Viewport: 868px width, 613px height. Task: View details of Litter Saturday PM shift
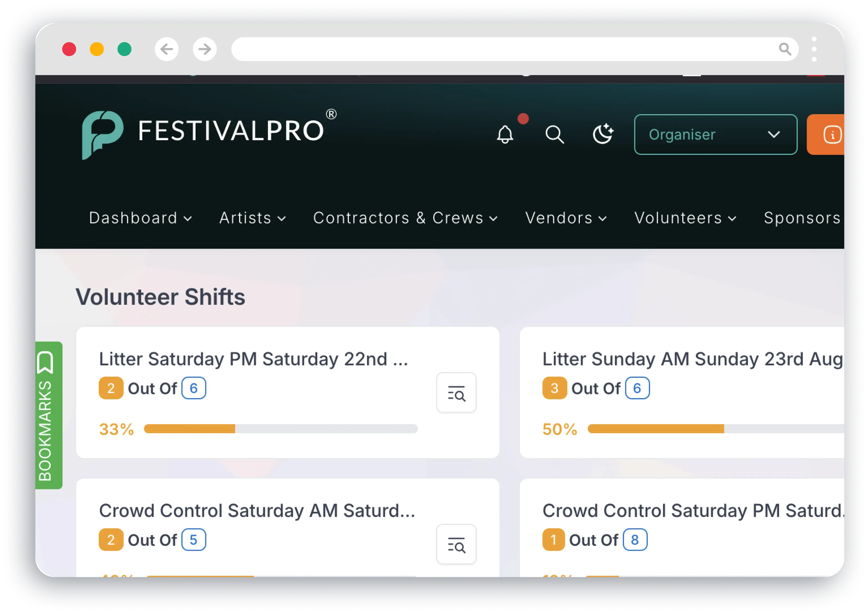point(456,393)
